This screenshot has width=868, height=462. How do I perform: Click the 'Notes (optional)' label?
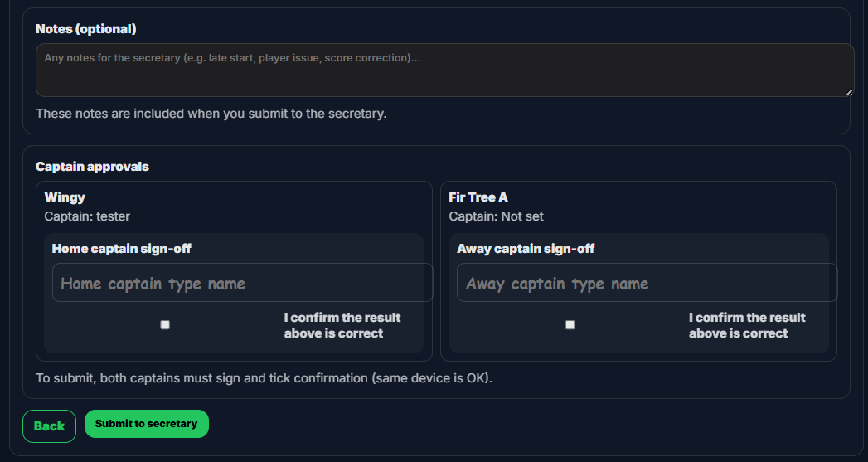point(86,29)
